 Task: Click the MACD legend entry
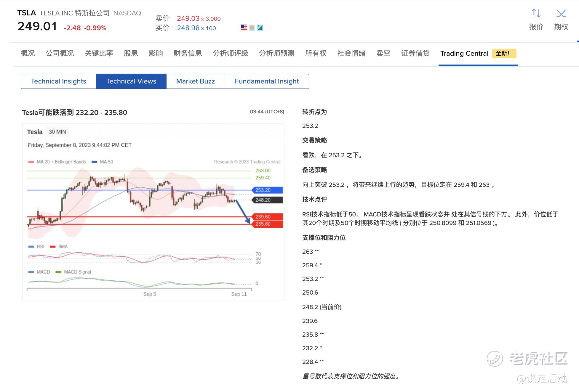tap(39, 272)
